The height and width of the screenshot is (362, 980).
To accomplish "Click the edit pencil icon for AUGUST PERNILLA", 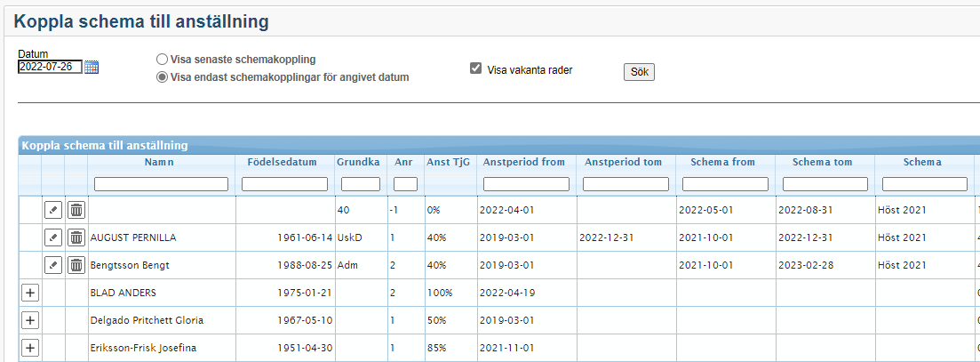I will point(53,237).
